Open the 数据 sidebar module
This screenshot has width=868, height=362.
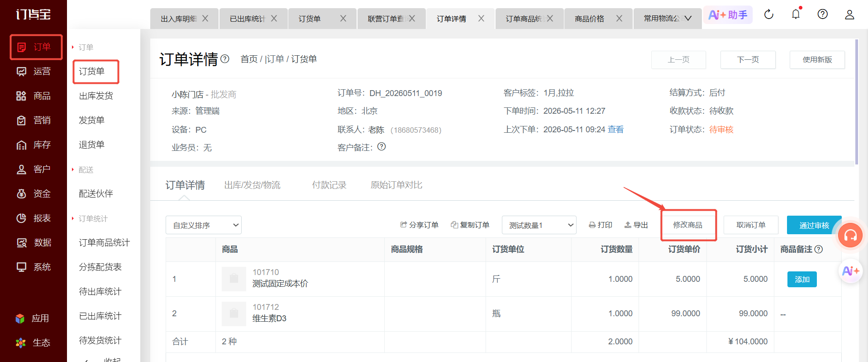[33, 243]
